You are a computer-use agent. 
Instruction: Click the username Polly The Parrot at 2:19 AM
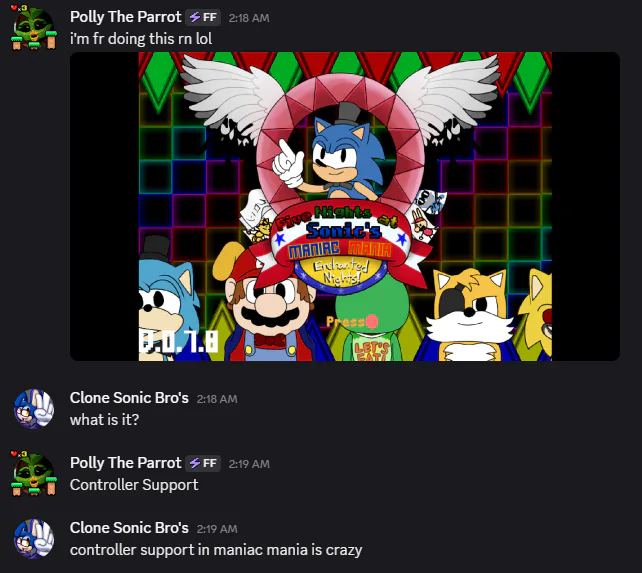(x=125, y=463)
